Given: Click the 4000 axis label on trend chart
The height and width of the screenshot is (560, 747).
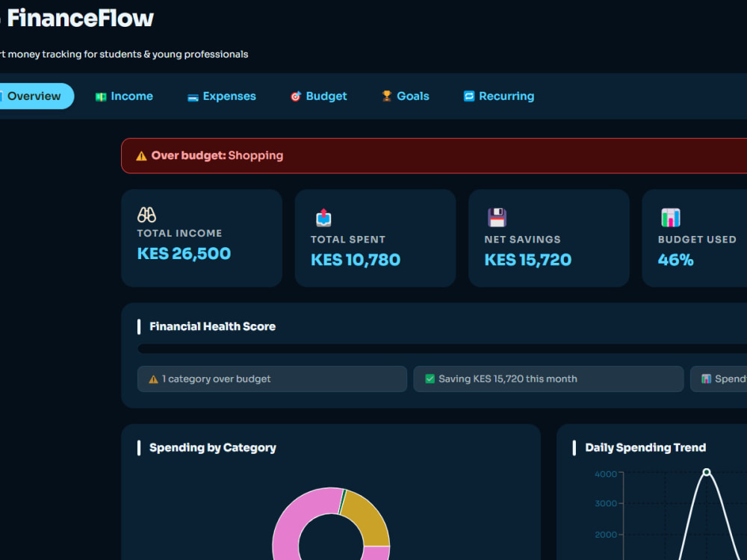Looking at the screenshot, I should click(606, 474).
